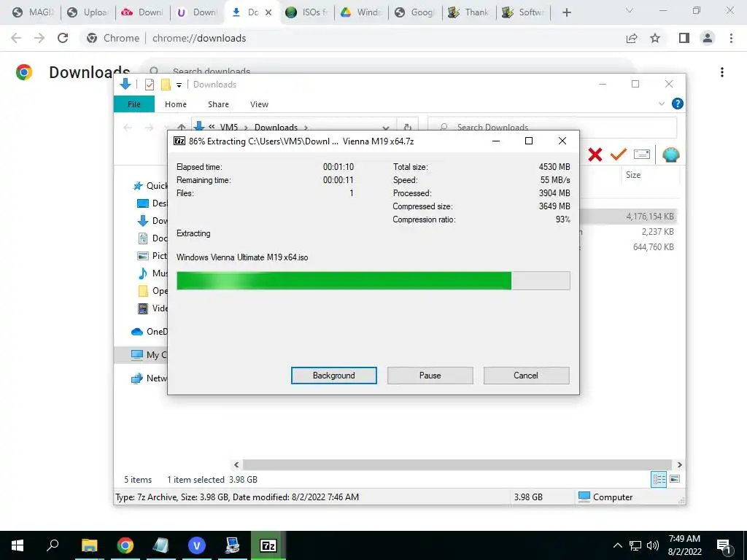Click the Explorer Search Downloads box
The height and width of the screenshot is (560, 747).
point(552,127)
